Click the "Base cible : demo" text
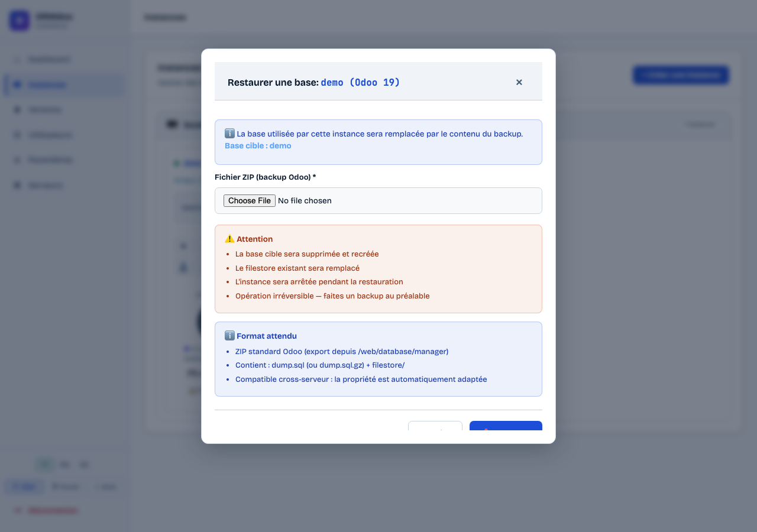This screenshot has width=757, height=532. pyautogui.click(x=258, y=146)
